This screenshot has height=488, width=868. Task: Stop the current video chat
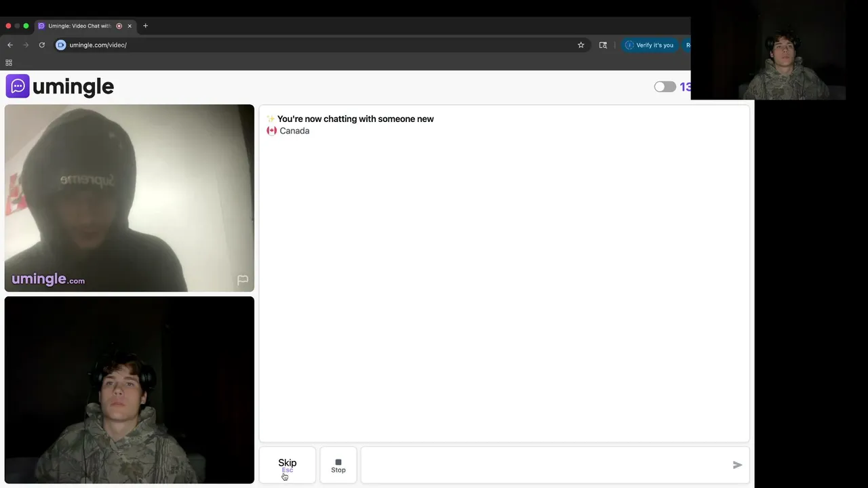338,465
